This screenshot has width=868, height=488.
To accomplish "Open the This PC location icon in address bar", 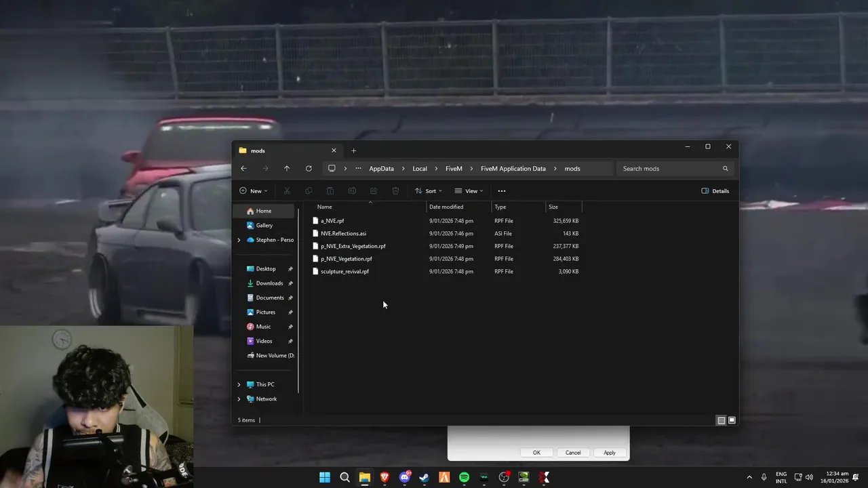I will pyautogui.click(x=332, y=169).
